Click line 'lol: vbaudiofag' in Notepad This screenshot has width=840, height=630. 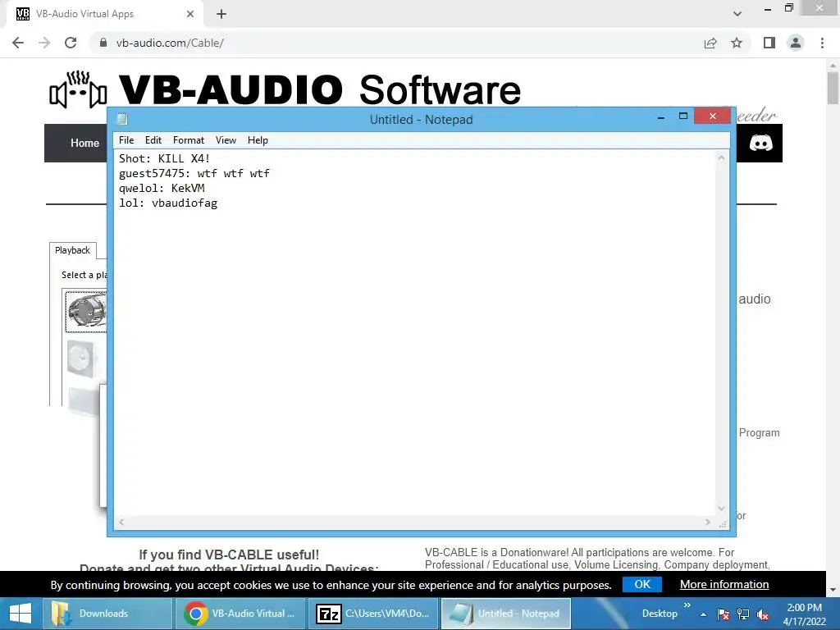coord(168,203)
